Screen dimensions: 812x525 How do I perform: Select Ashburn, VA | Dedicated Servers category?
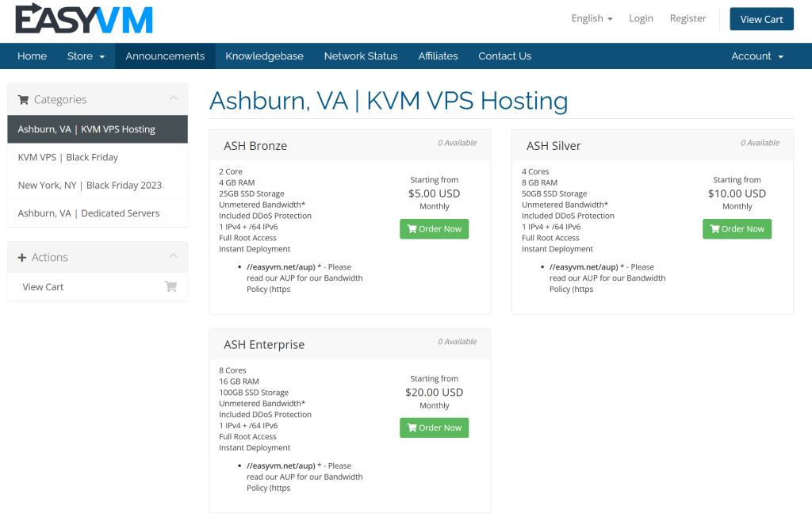(89, 213)
